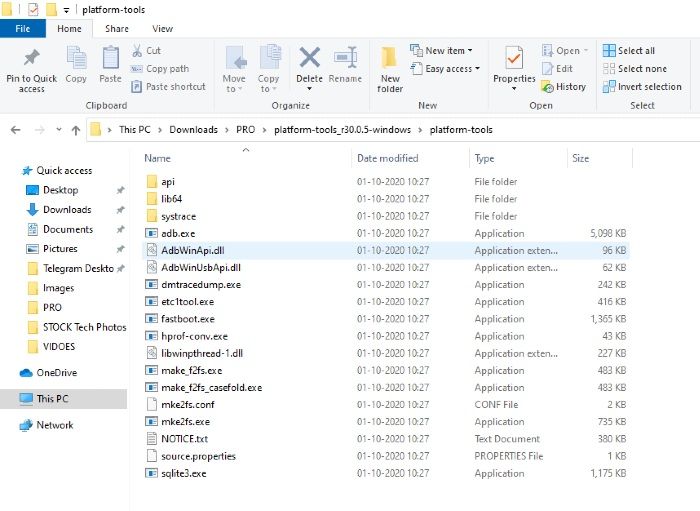Image resolution: width=700 pixels, height=511 pixels.
Task: Click the Copy icon in Clipboard group
Action: 76,59
